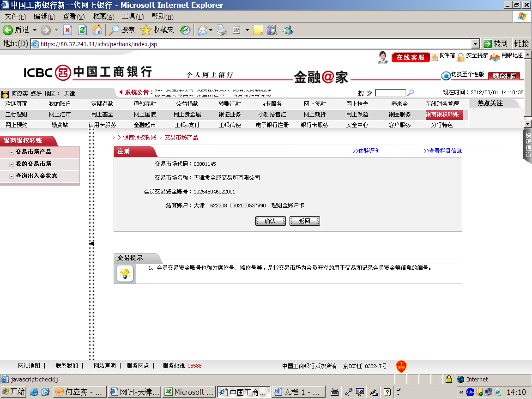Click the 转到 Go button

[496, 43]
